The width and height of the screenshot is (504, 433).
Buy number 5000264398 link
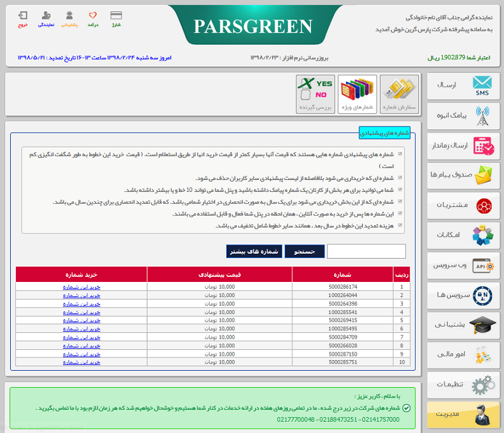coord(82,303)
